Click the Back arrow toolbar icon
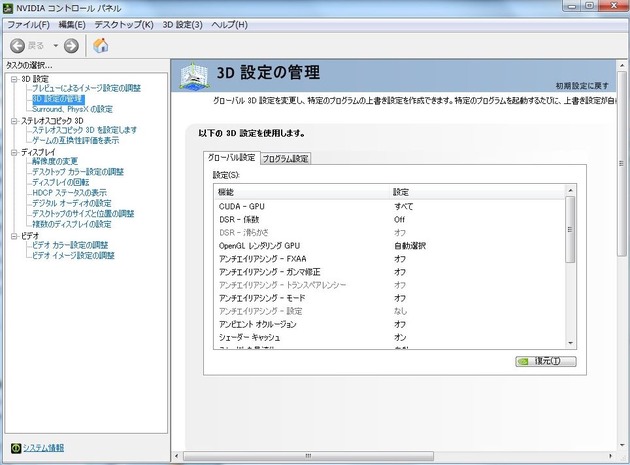This screenshot has height=465, width=630. tap(17, 46)
